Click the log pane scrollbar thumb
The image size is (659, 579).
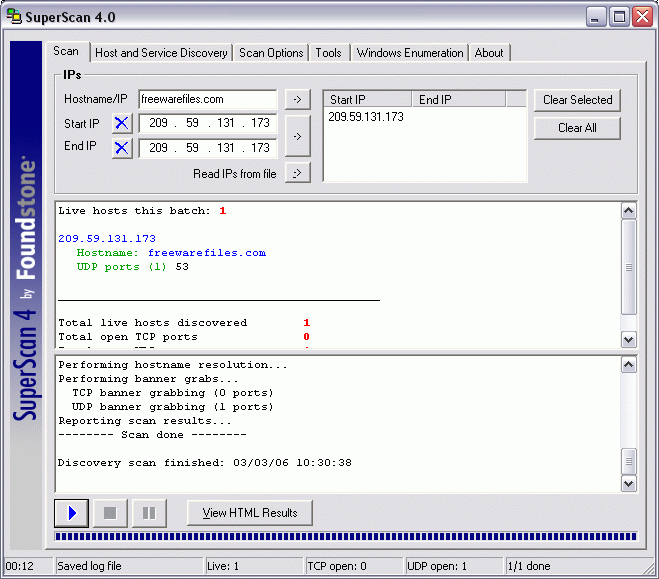pyautogui.click(x=629, y=461)
